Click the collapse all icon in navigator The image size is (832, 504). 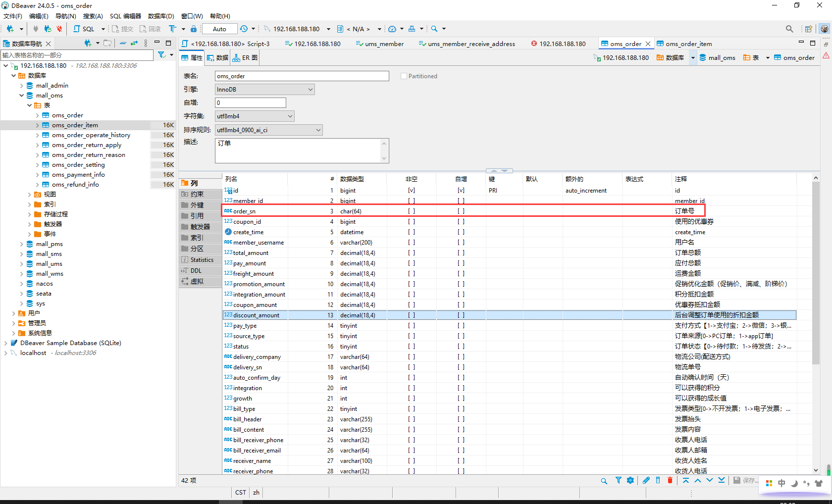click(x=123, y=43)
